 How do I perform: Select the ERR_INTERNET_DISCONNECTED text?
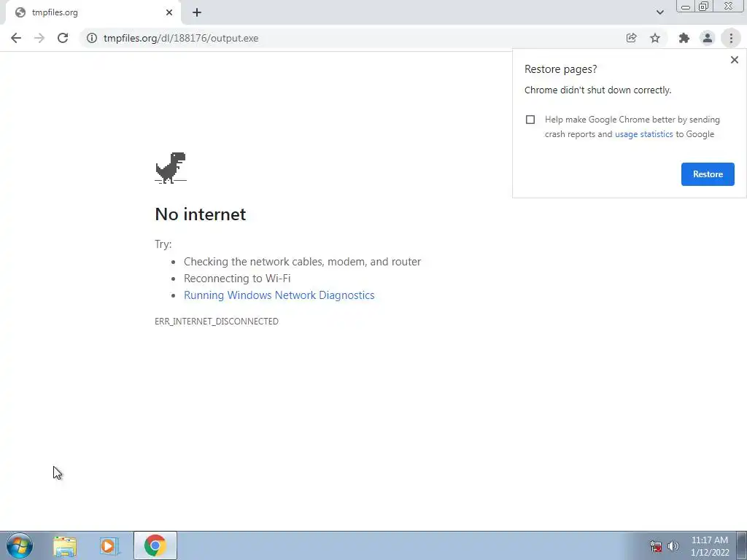tap(216, 322)
